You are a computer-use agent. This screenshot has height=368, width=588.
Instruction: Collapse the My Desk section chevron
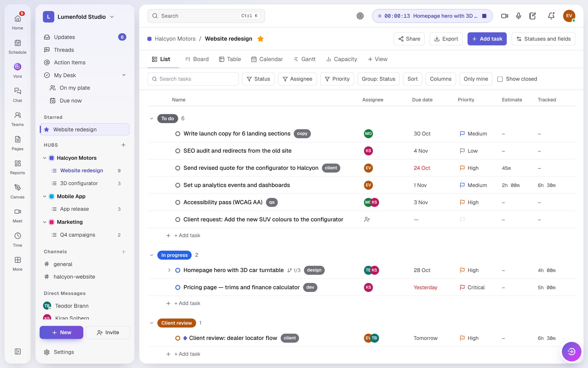(124, 75)
